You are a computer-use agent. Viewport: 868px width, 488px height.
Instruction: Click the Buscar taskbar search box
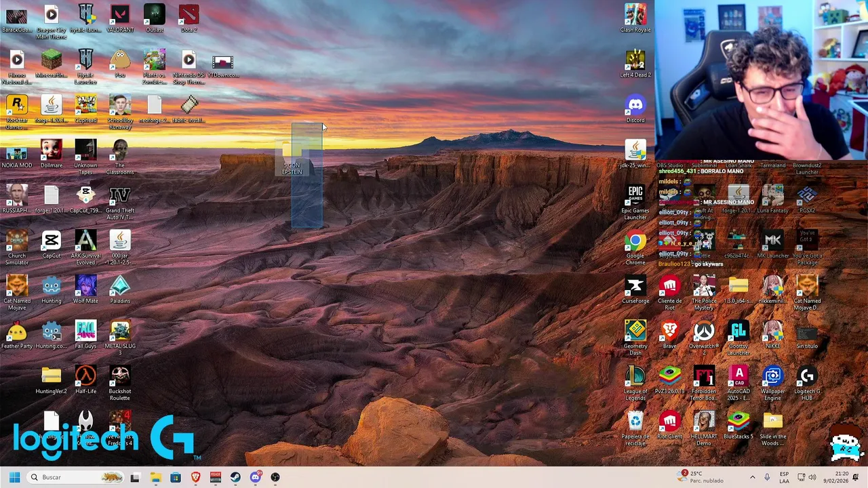(75, 477)
